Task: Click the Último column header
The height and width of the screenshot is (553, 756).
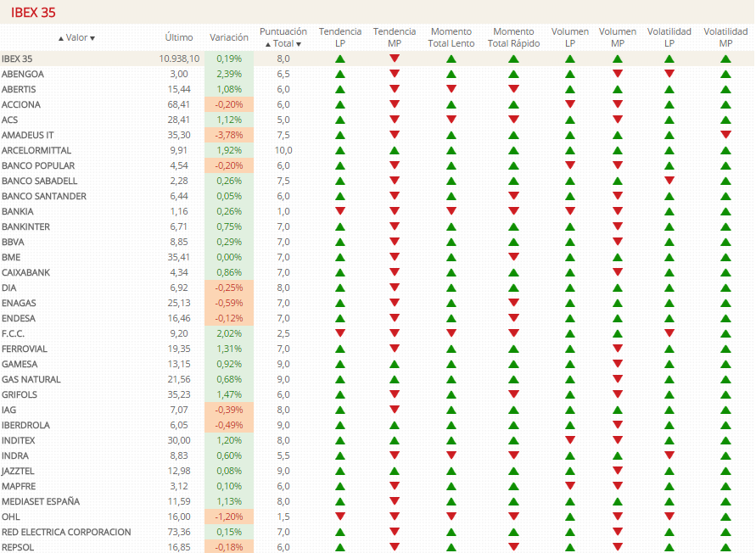Action: pos(179,37)
